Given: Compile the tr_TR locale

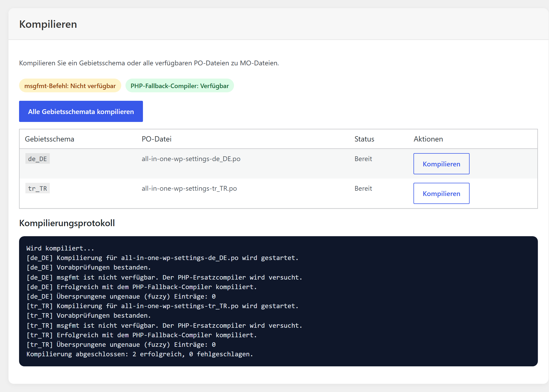Looking at the screenshot, I should tap(441, 193).
